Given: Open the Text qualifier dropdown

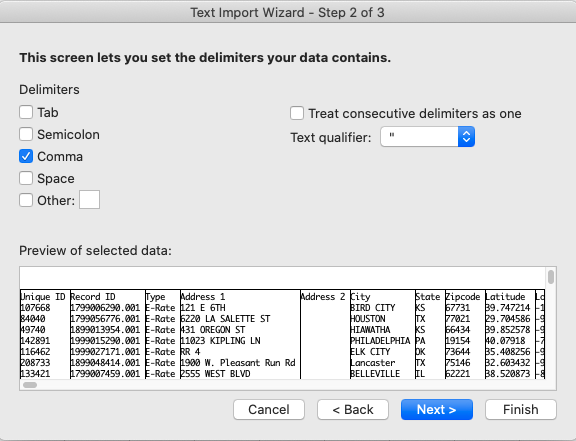Looking at the screenshot, I should click(x=428, y=137).
